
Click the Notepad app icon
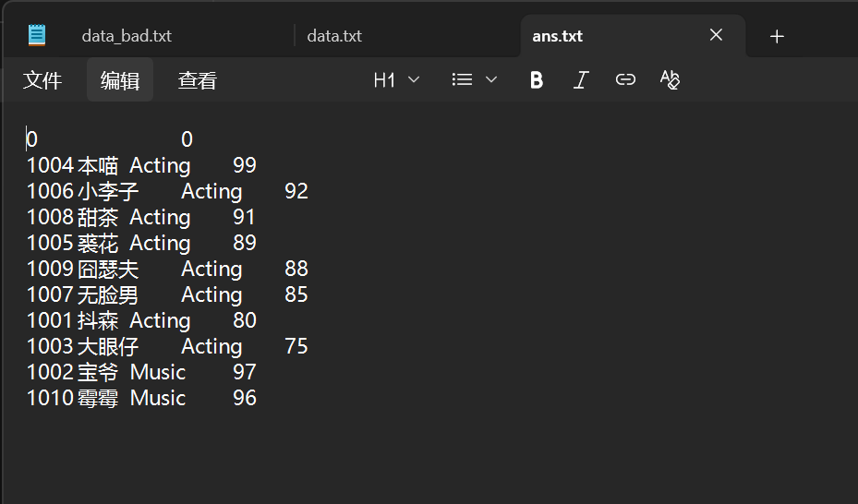[x=37, y=36]
